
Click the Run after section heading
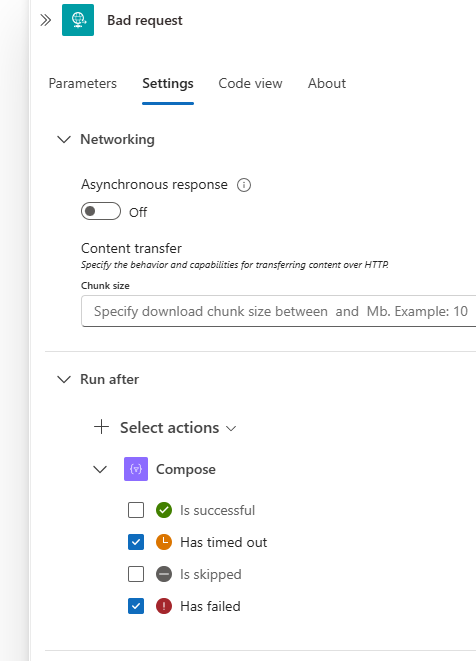pos(110,379)
